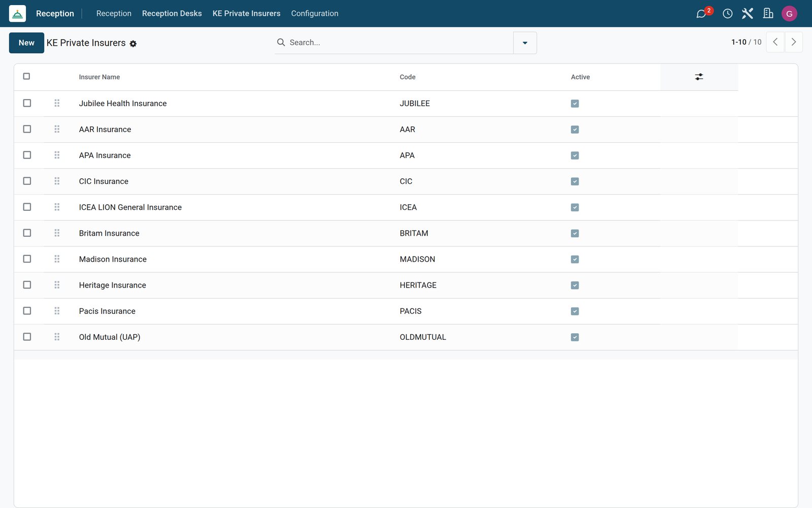812x508 pixels.
Task: Grab the drag handle for Pacis Insurance
Action: (57, 310)
